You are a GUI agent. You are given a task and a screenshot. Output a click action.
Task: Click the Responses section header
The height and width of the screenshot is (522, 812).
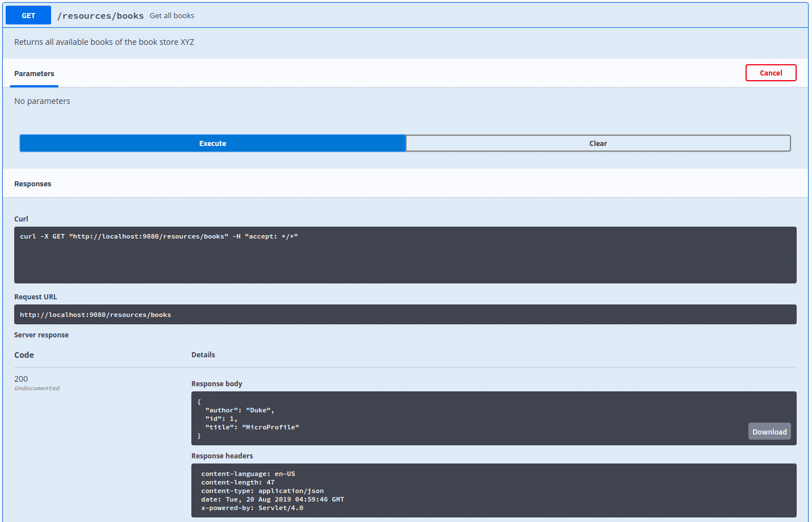point(32,184)
